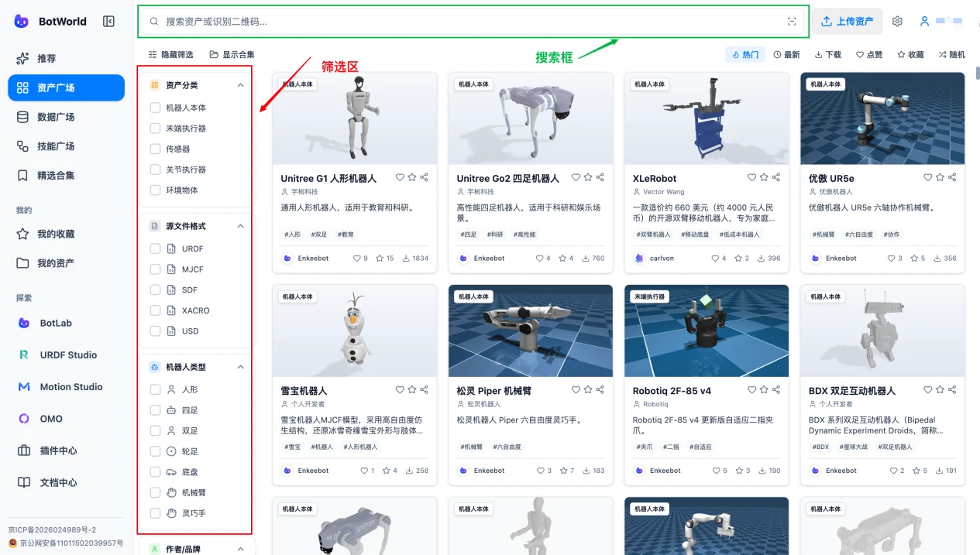Click the 插件中心 briefcase icon

click(23, 451)
